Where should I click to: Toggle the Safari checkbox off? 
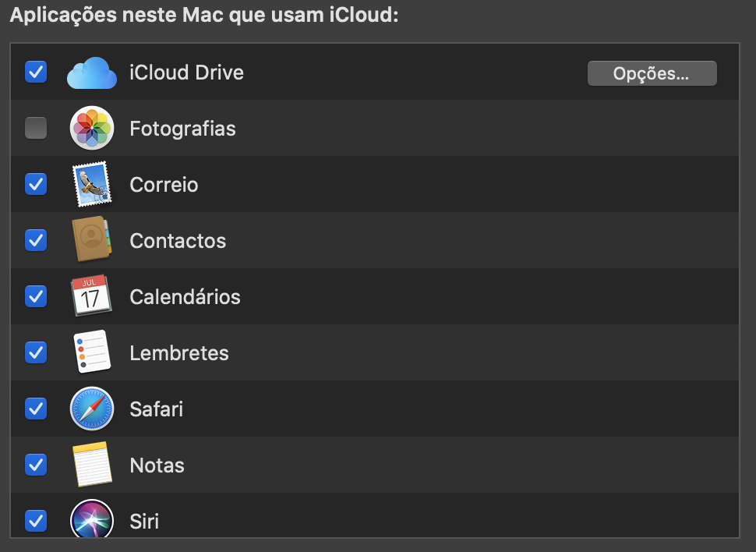(x=36, y=409)
